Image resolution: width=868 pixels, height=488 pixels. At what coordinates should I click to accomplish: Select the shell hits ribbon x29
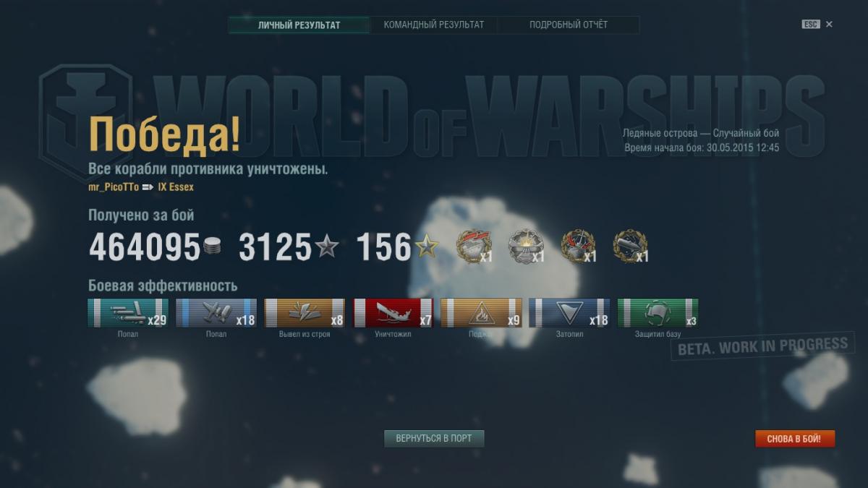coord(128,313)
